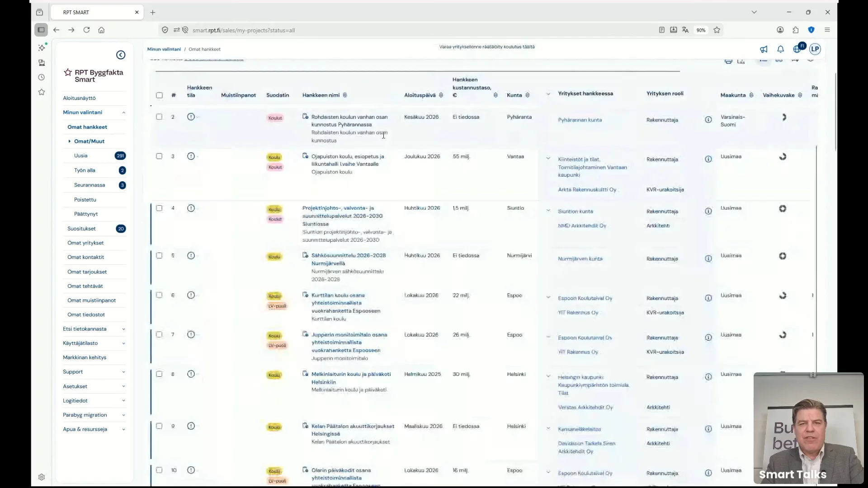The width and height of the screenshot is (868, 488).
Task: Collapse companies list for Espoon Koulutaival row 6
Action: (x=548, y=297)
